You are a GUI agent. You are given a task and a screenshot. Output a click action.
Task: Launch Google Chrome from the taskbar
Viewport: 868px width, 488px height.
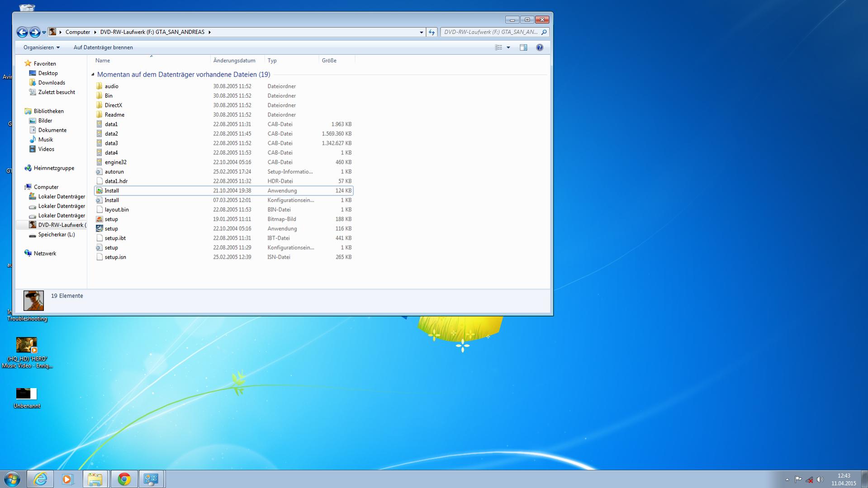(124, 479)
